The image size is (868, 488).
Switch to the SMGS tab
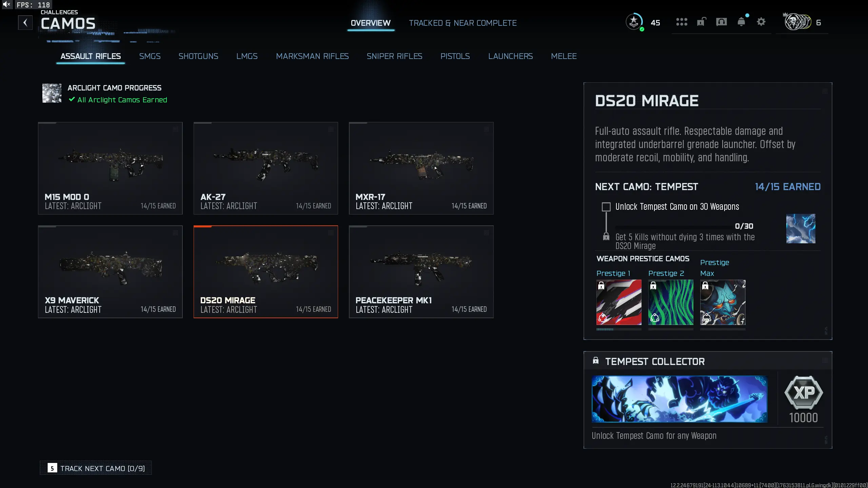150,56
